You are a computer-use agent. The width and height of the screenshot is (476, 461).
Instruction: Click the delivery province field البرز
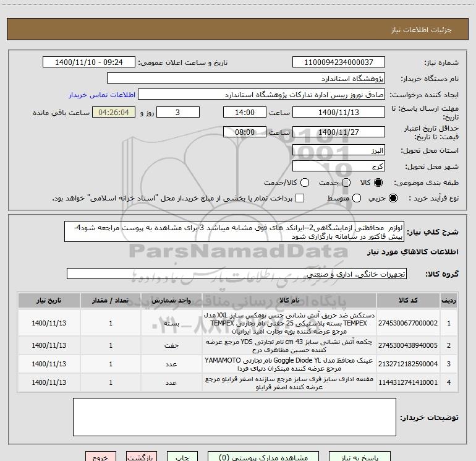point(339,150)
